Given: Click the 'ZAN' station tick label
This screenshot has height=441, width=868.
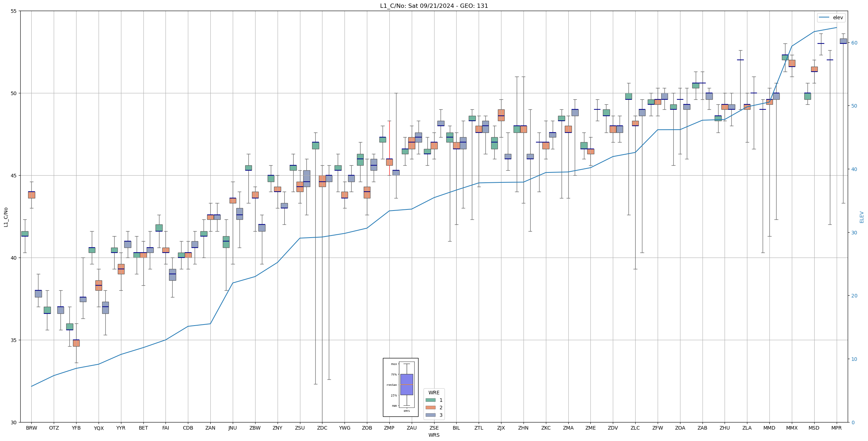Looking at the screenshot, I should click(210, 428).
